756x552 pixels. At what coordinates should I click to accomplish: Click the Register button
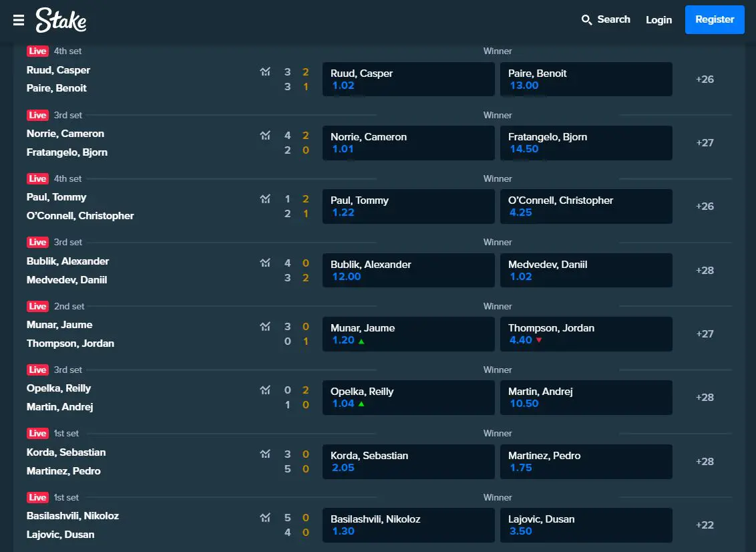715,20
